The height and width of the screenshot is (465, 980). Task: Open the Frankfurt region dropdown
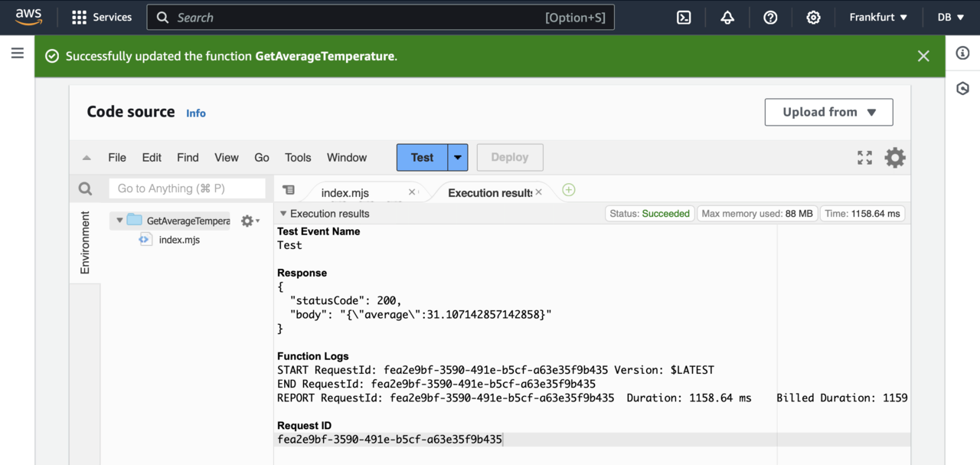coord(877,18)
